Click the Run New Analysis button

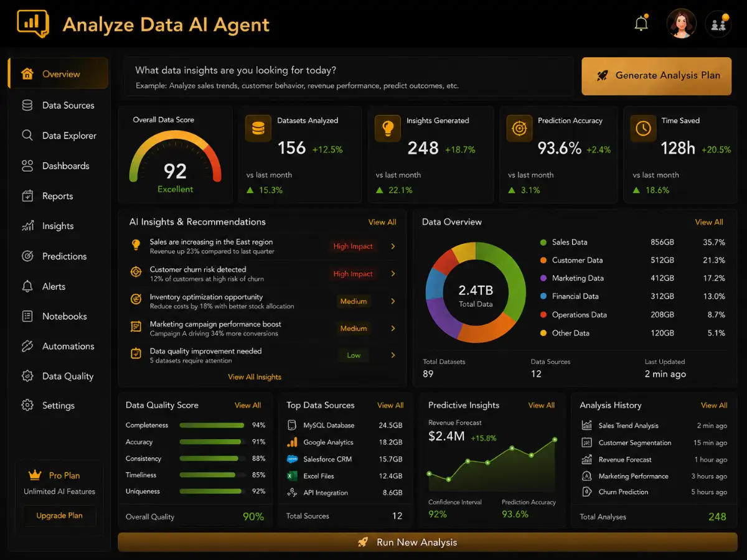(x=428, y=542)
